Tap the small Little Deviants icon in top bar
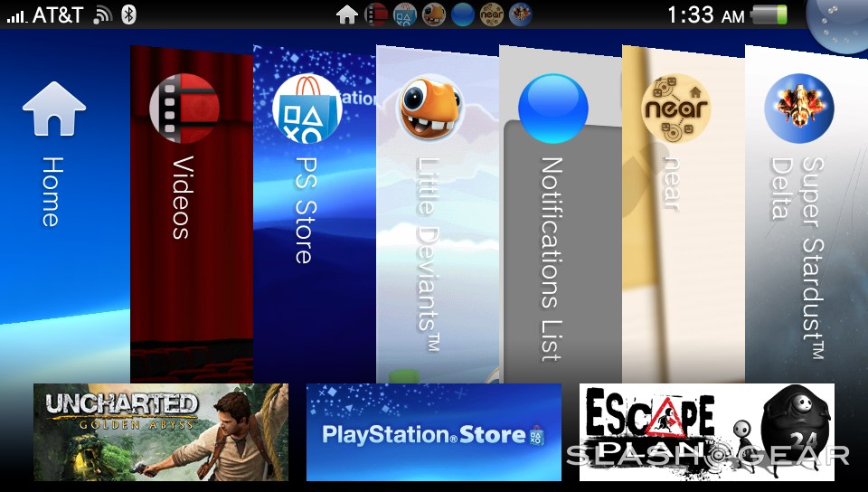This screenshot has height=492, width=868. point(434,15)
